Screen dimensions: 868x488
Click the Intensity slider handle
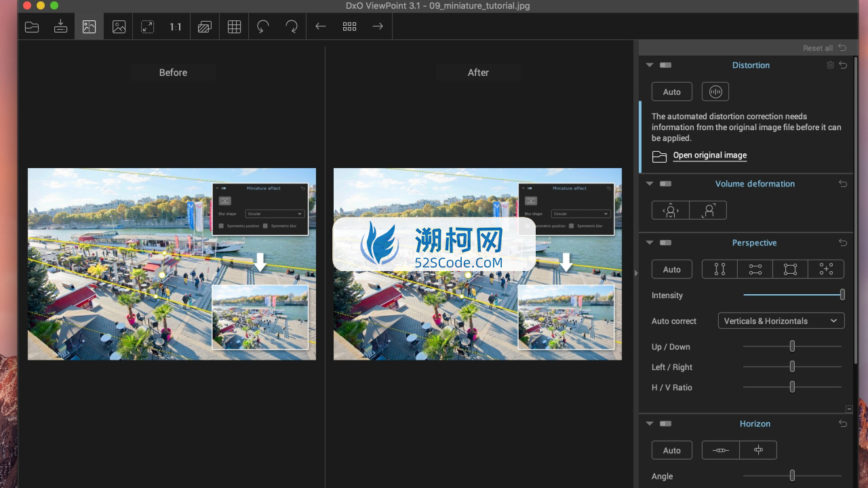[x=842, y=295]
